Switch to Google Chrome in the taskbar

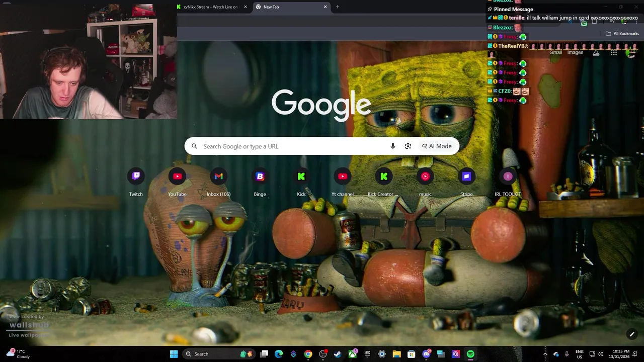308,354
